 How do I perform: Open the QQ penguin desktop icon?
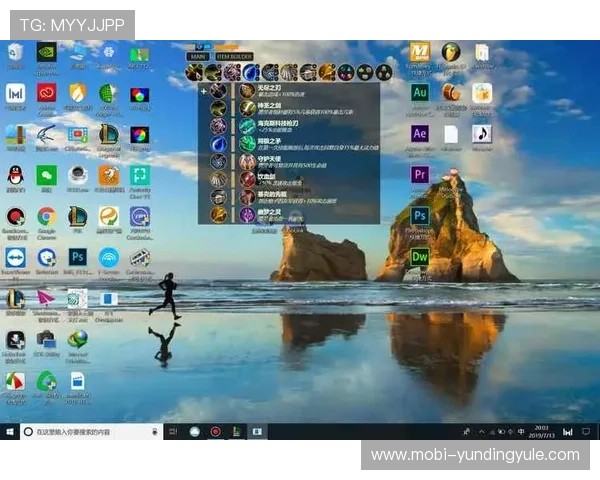tap(15, 176)
